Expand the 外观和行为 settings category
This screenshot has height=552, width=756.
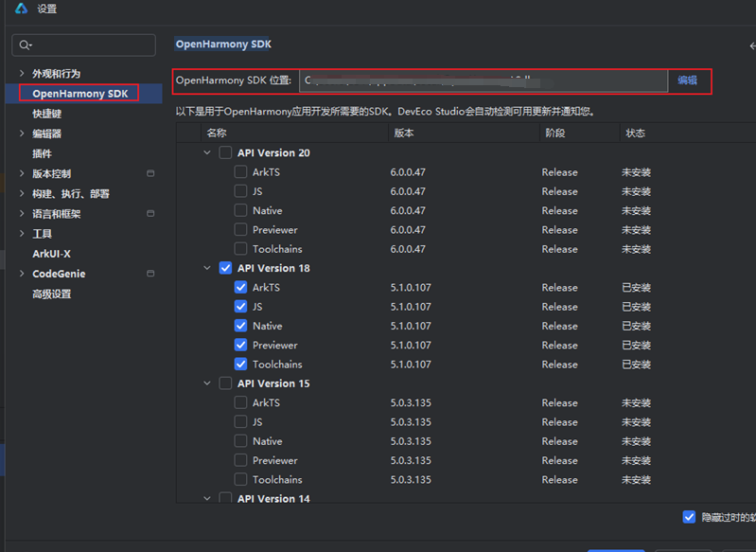point(22,74)
